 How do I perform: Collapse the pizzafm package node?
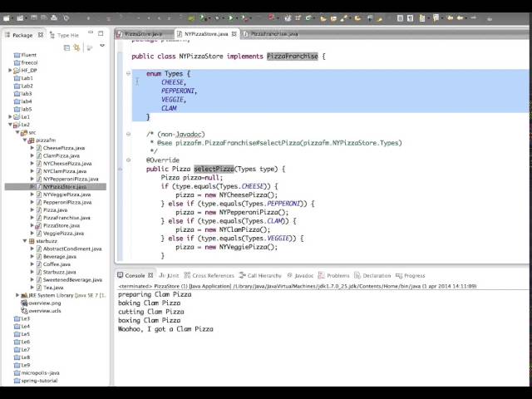pyautogui.click(x=24, y=140)
